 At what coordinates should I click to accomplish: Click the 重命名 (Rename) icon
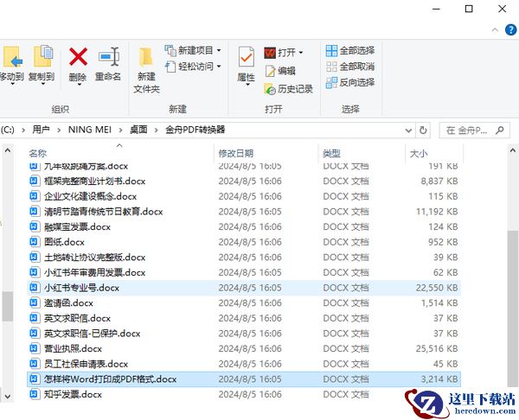[109, 57]
